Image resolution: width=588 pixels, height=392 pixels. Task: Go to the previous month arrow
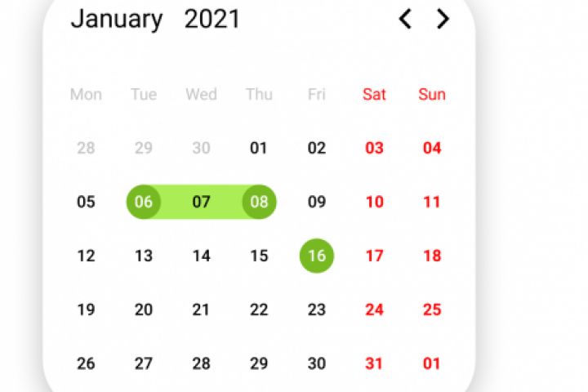coord(404,19)
